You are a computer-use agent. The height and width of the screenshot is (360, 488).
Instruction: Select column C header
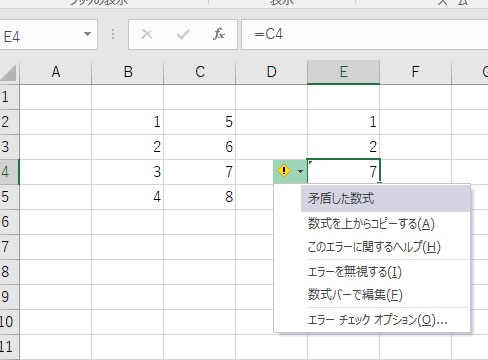[200, 72]
